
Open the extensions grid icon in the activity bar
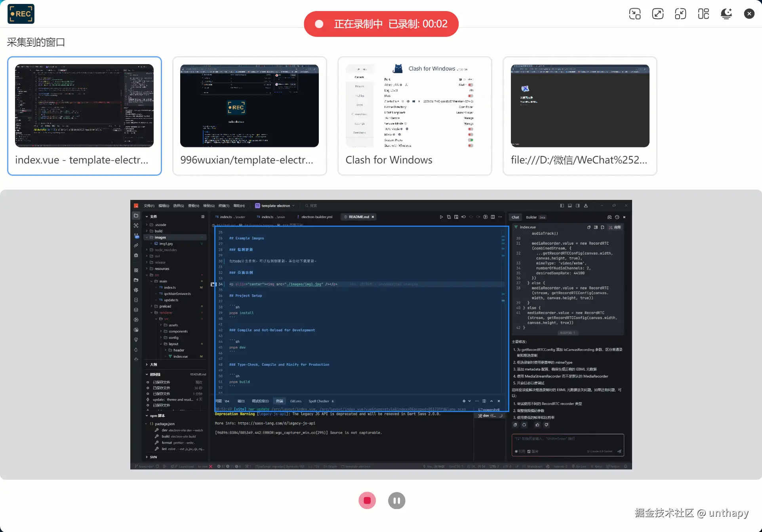[x=136, y=270]
